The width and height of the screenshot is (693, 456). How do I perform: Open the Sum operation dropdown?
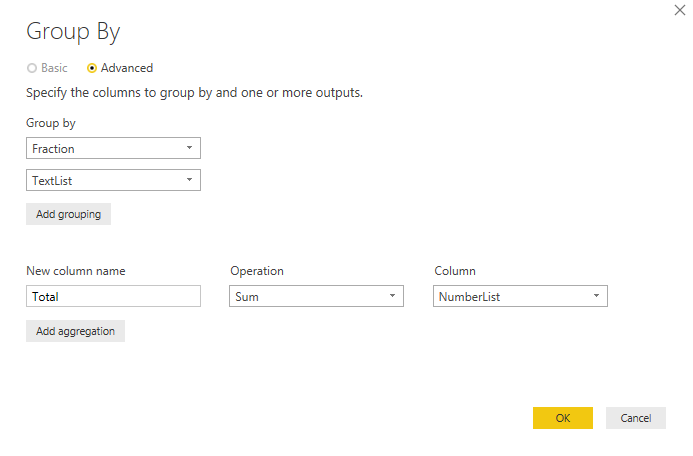316,296
